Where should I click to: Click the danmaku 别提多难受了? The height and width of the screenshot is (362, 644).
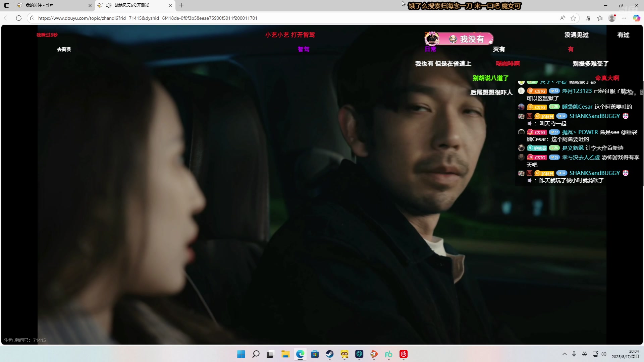coord(591,64)
